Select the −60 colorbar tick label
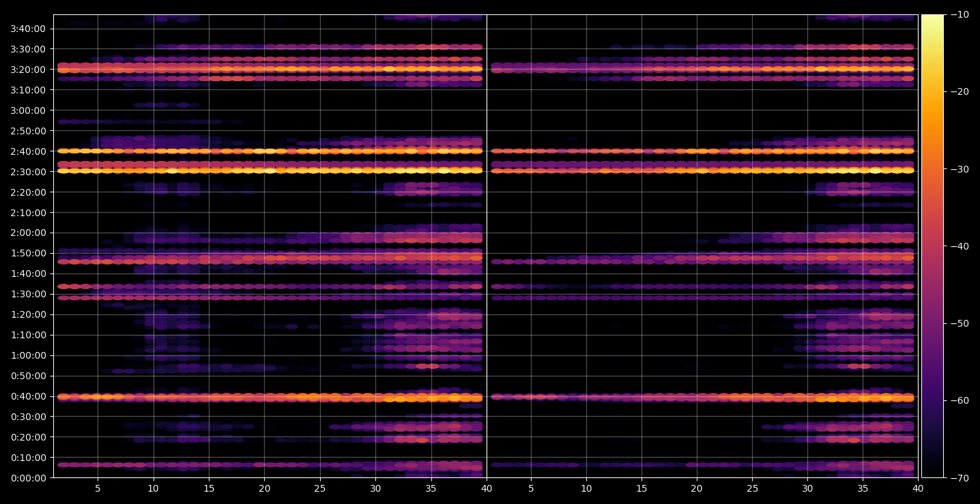Image resolution: width=980 pixels, height=504 pixels. [960, 400]
